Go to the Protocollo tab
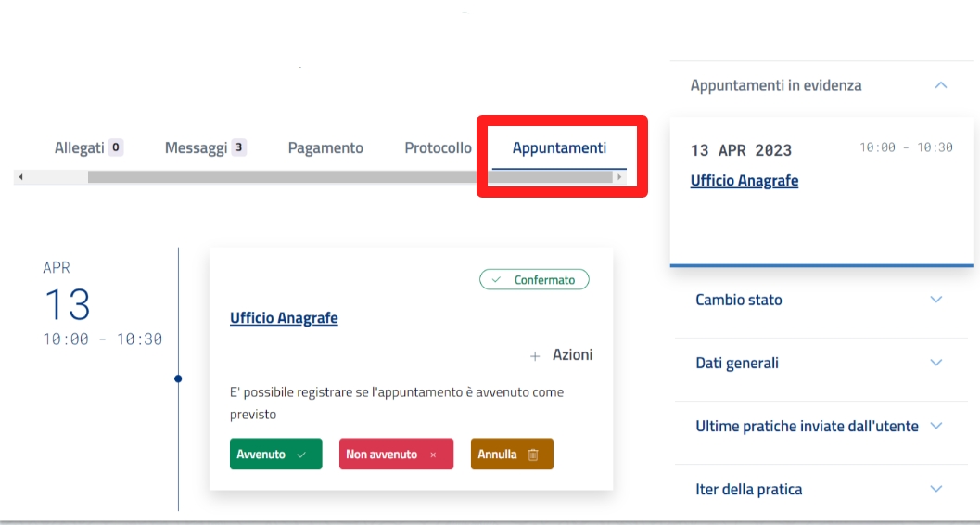Screen dimensions: 980x525 point(438,147)
